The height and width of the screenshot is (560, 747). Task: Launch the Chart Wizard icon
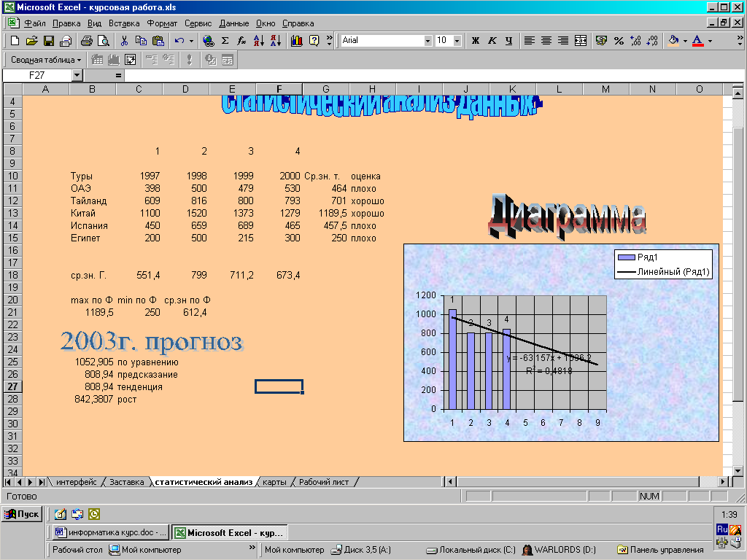296,41
